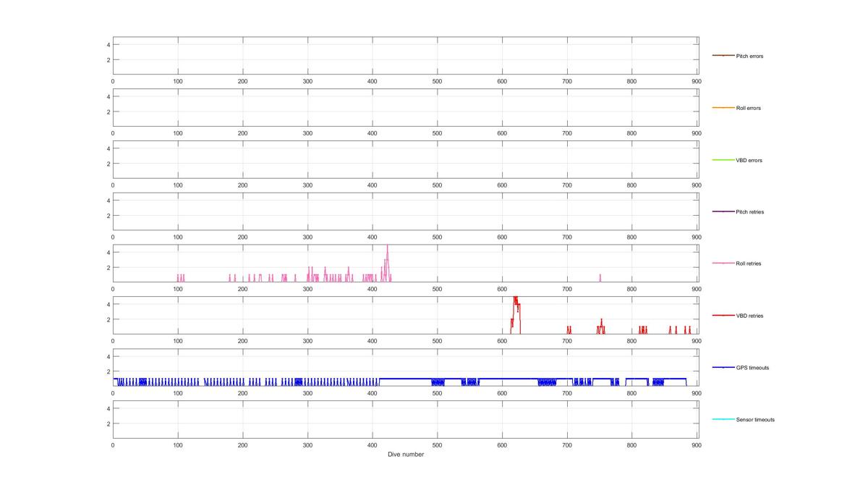868x493 pixels.
Task: Click the 900 tick label below the Pitch errors plot
Action: click(696, 82)
